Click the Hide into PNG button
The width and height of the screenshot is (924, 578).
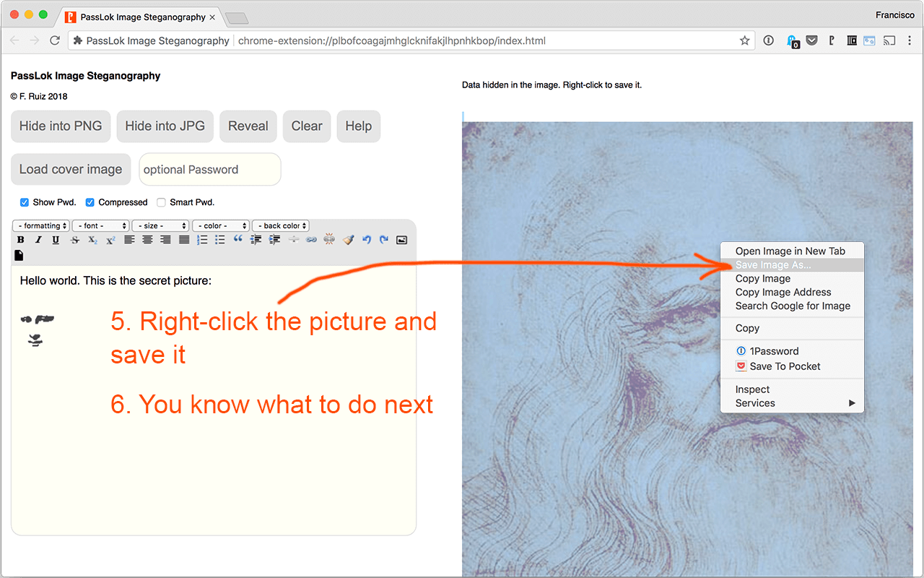[61, 126]
